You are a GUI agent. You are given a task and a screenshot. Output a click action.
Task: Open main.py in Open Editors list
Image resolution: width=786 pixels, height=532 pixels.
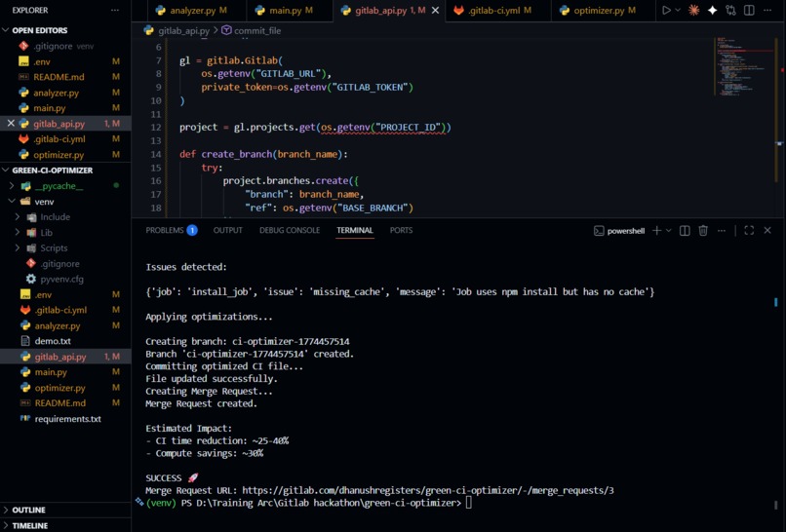tap(49, 108)
